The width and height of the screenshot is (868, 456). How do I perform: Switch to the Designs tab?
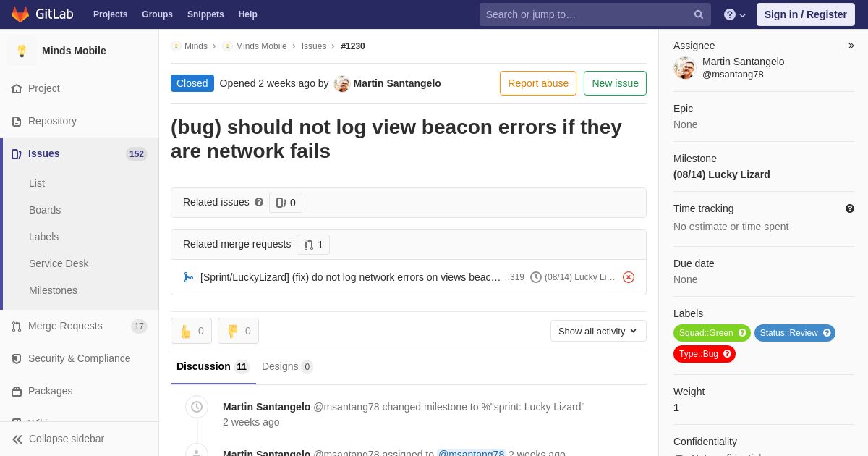click(287, 366)
